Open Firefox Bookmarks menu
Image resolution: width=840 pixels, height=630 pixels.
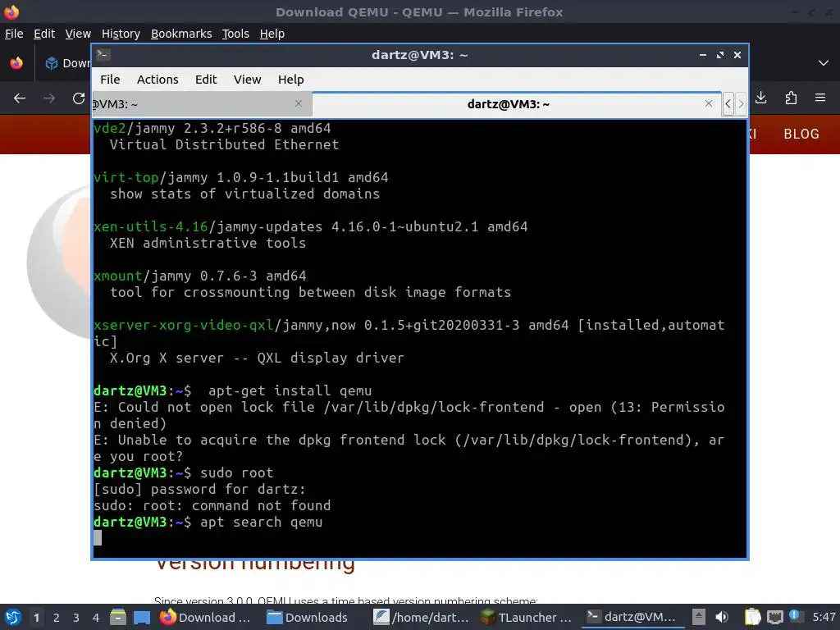click(181, 34)
